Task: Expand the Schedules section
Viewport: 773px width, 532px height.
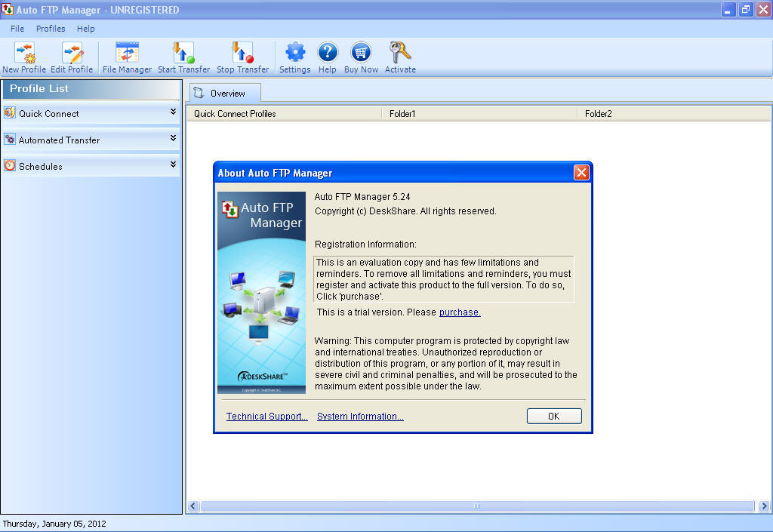Action: [x=172, y=166]
